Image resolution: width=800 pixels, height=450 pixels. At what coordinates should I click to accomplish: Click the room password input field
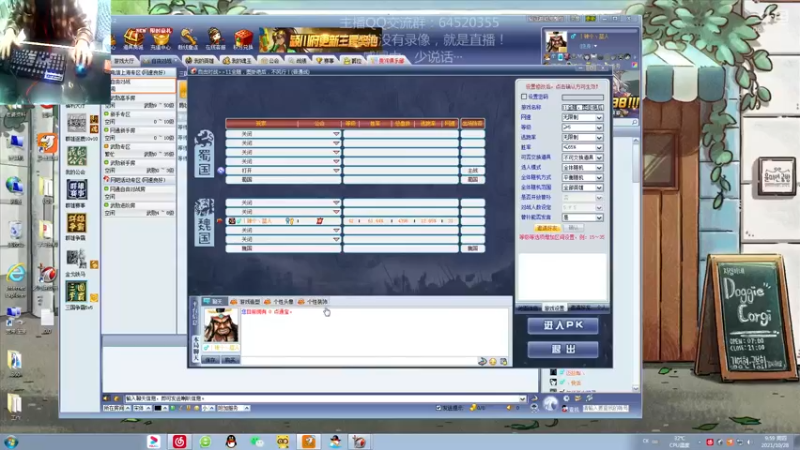coord(582,97)
